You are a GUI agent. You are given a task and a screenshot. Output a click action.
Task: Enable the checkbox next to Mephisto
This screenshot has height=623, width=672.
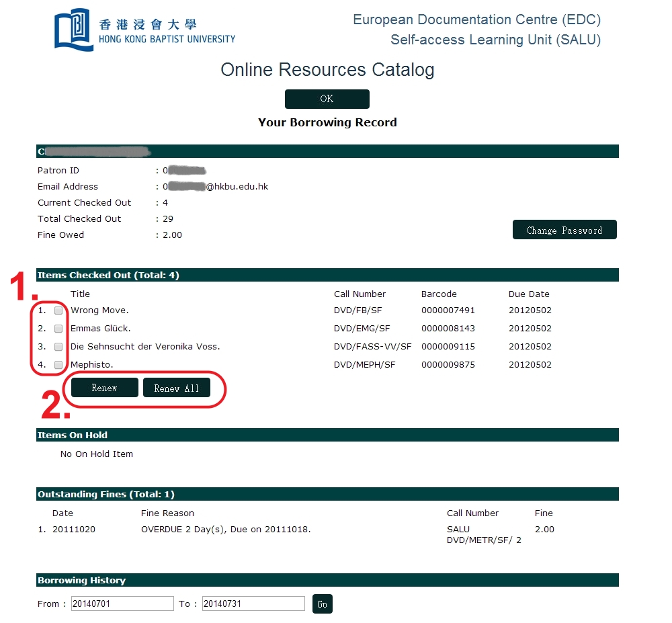coord(58,365)
